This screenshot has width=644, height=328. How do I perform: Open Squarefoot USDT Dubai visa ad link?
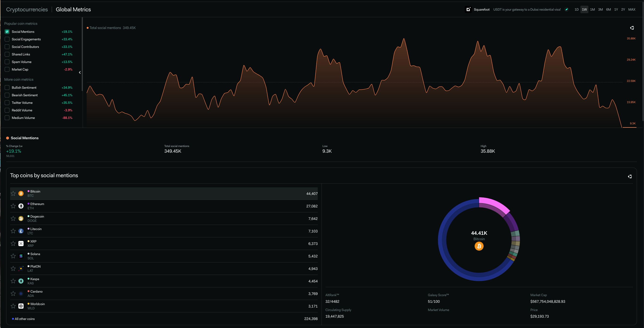(x=527, y=9)
